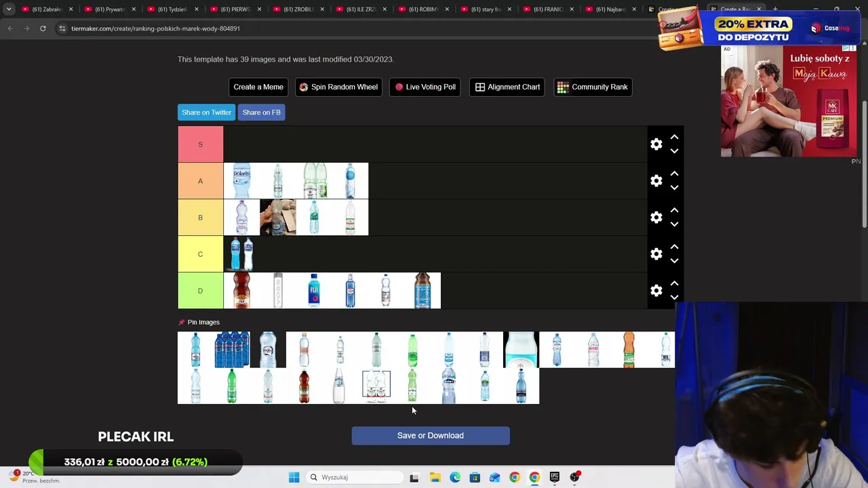Switch to the "(61) Zabrałe" tab
The height and width of the screenshot is (488, 868).
click(47, 9)
